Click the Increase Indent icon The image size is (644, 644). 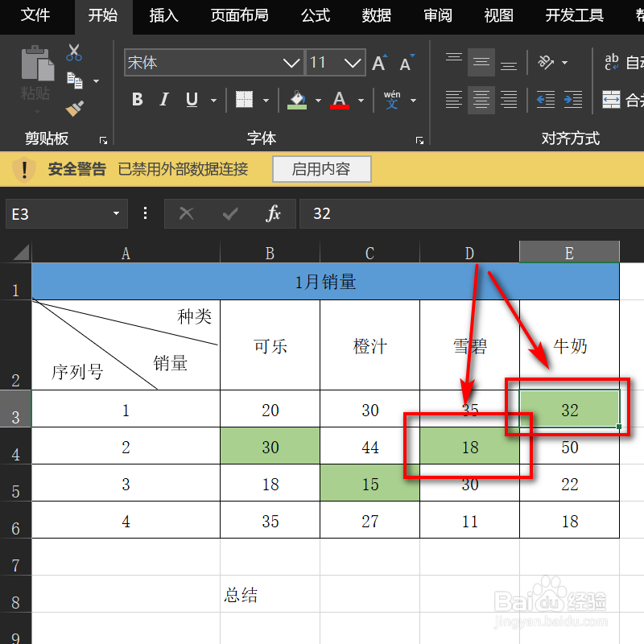tap(573, 100)
